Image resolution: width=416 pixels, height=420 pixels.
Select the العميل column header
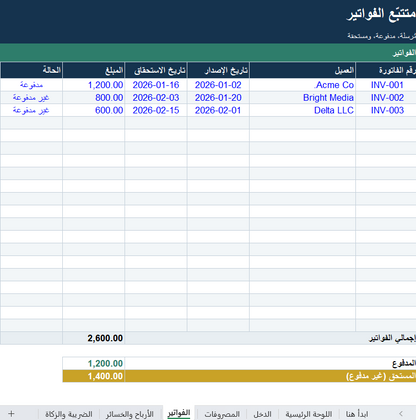(x=303, y=70)
